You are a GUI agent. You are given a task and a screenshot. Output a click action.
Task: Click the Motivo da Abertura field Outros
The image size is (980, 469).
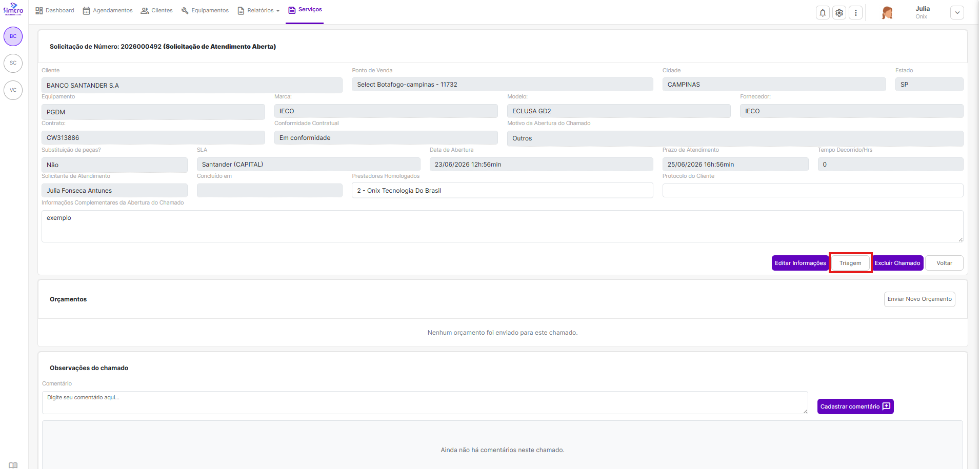735,138
